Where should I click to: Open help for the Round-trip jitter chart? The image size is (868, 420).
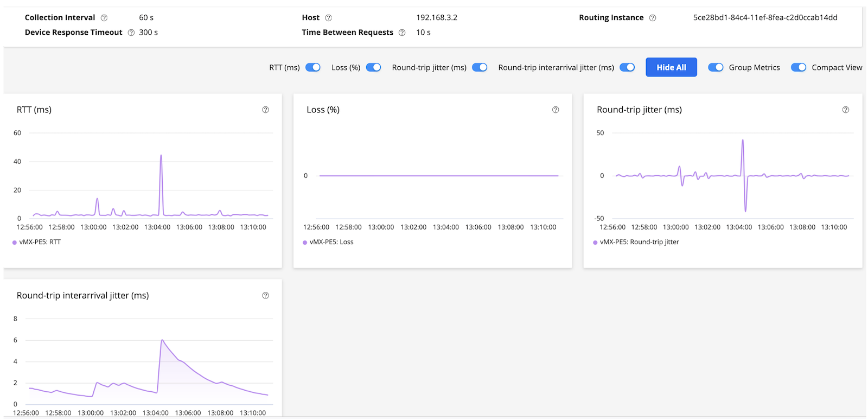coord(846,110)
